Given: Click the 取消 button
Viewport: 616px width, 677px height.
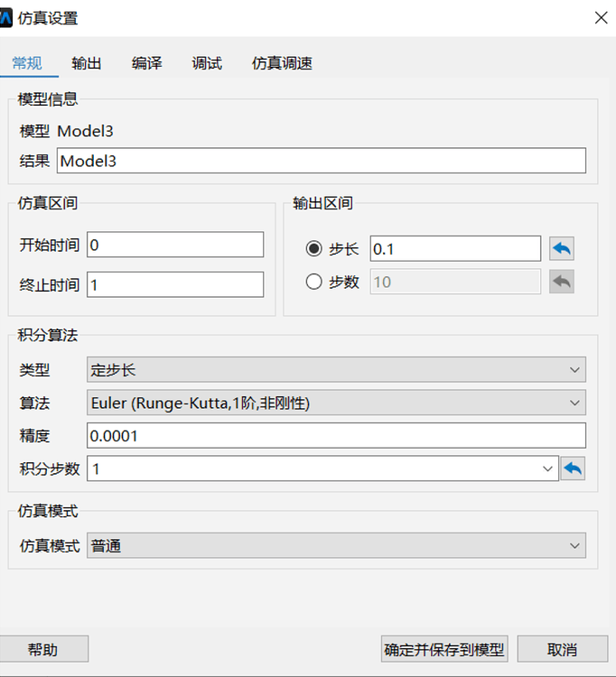Looking at the screenshot, I should (x=563, y=649).
